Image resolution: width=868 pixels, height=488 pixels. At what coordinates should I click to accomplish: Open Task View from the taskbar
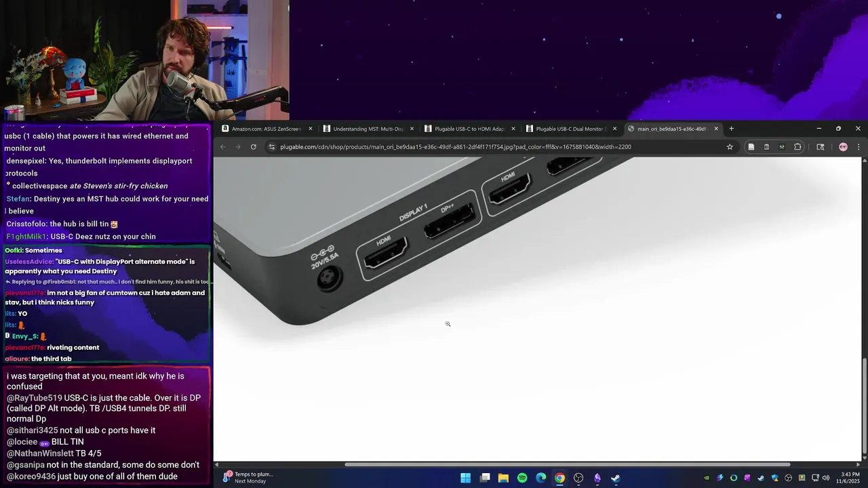[x=485, y=478]
